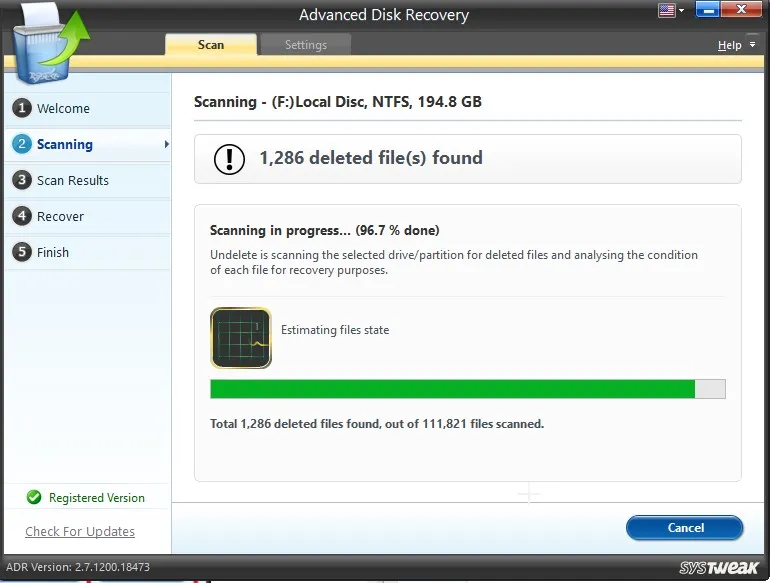The width and height of the screenshot is (770, 583).
Task: Open the language dropdown arrow beside the flag
Action: point(681,10)
